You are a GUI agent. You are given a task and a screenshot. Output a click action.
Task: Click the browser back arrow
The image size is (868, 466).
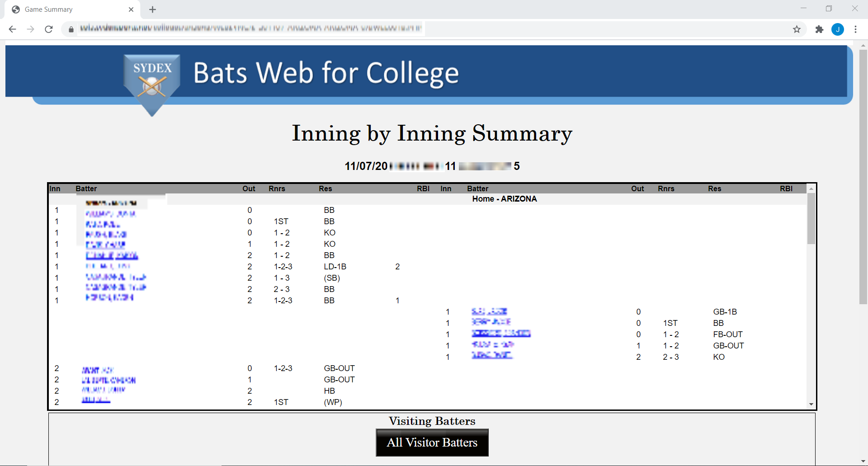12,28
